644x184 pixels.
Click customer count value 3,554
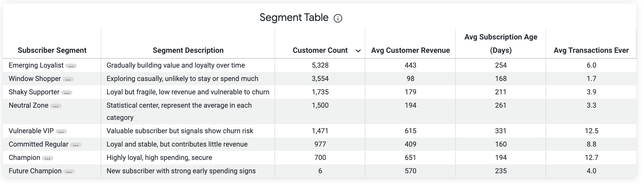(320, 79)
